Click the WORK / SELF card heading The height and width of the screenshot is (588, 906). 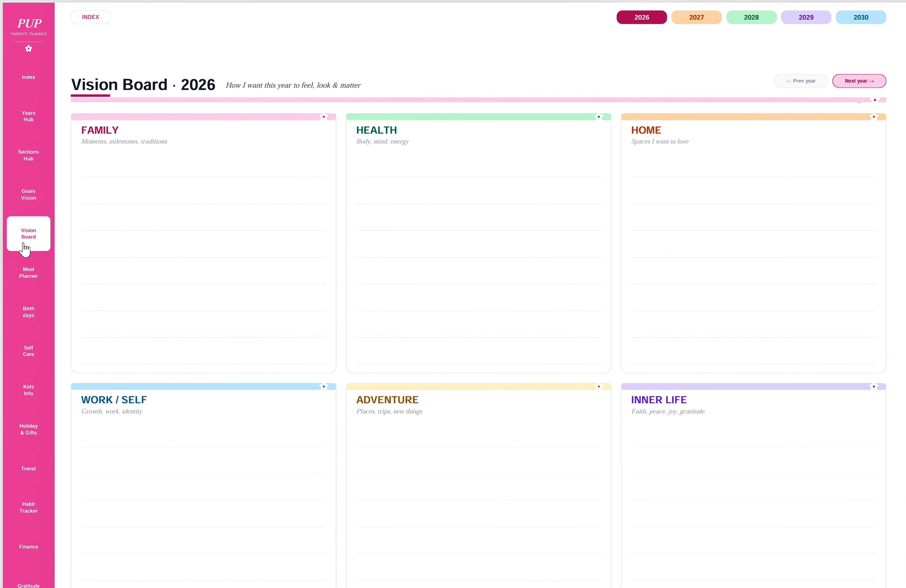pos(114,400)
